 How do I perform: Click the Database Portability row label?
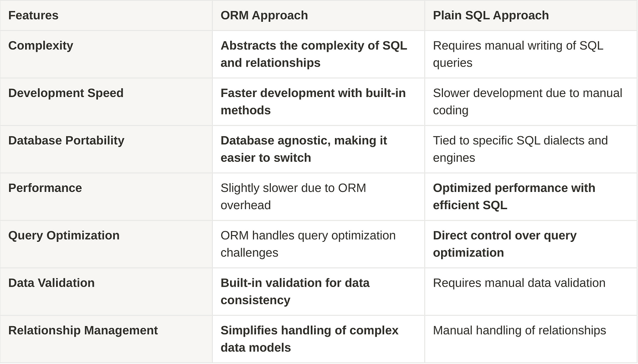[x=66, y=140]
